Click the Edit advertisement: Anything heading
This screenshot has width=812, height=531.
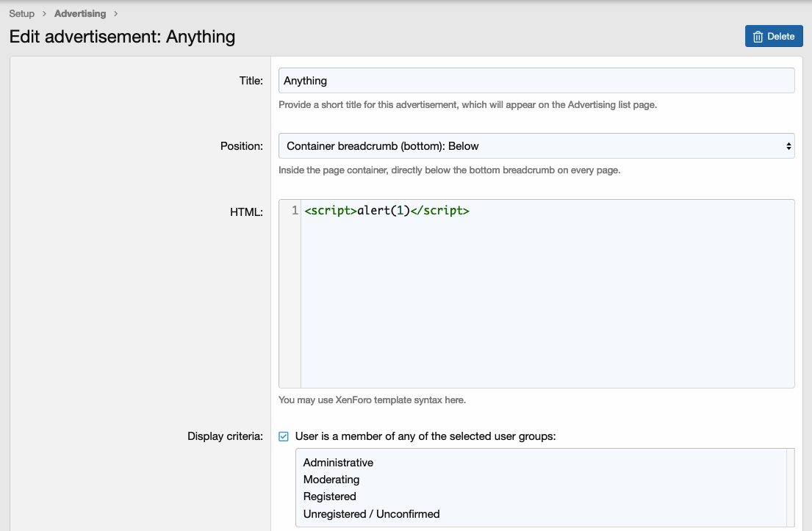tap(122, 37)
